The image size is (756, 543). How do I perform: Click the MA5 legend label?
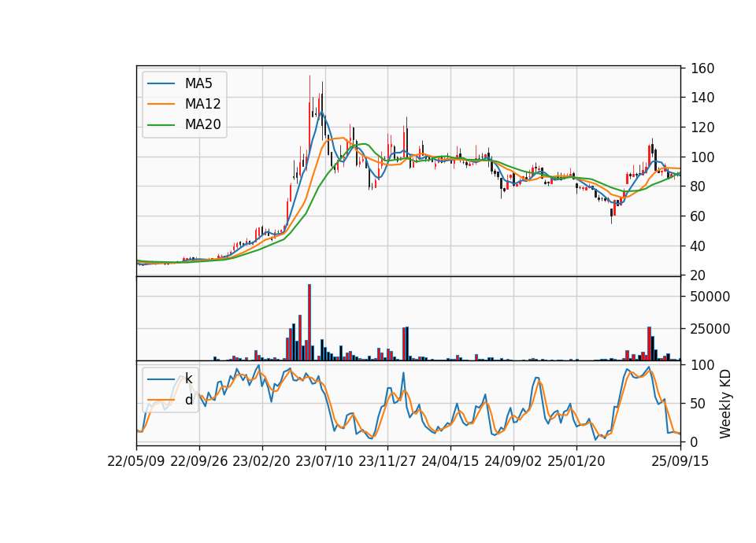click(x=198, y=83)
